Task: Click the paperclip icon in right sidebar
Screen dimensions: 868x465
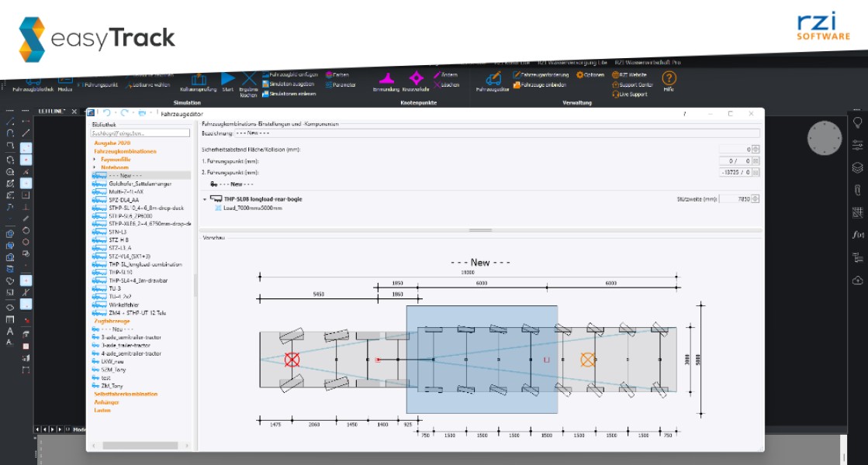Action: pyautogui.click(x=857, y=190)
